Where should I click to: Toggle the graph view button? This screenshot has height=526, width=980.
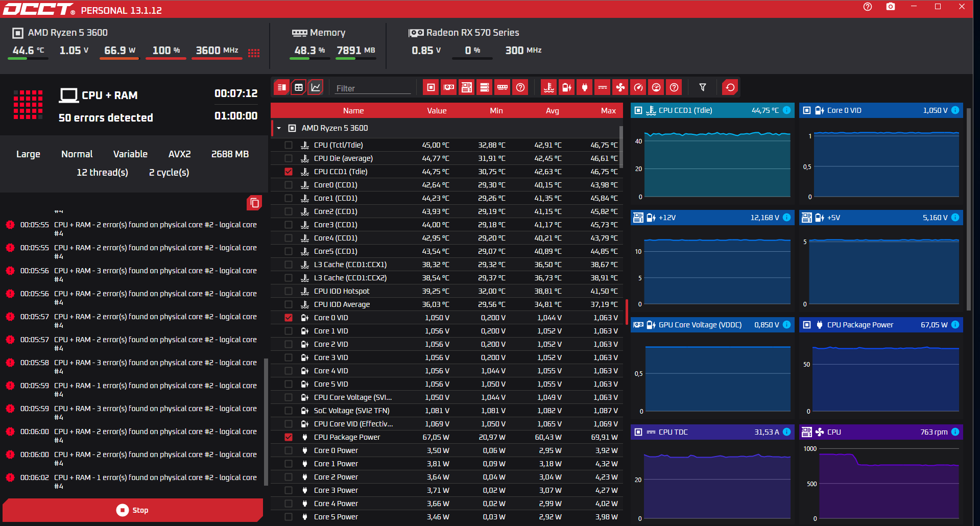pyautogui.click(x=316, y=87)
